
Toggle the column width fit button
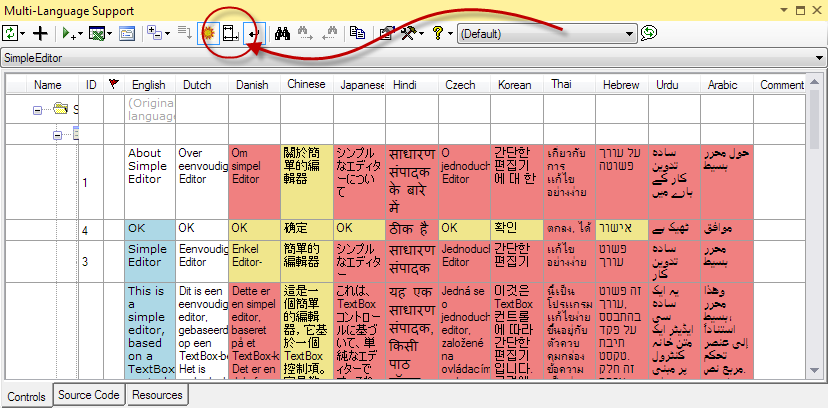click(231, 33)
